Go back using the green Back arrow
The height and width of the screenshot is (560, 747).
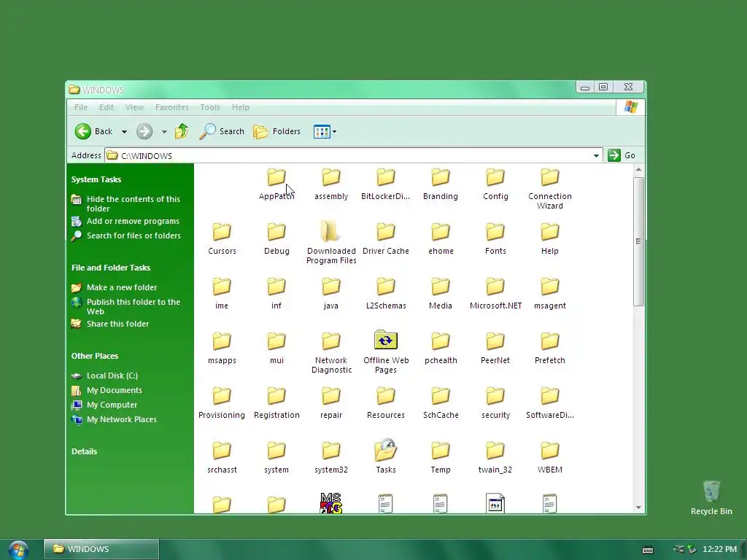[83, 131]
